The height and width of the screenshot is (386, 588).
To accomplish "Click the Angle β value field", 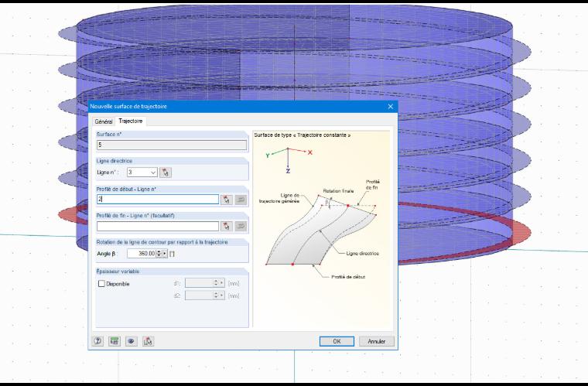I will 142,254.
